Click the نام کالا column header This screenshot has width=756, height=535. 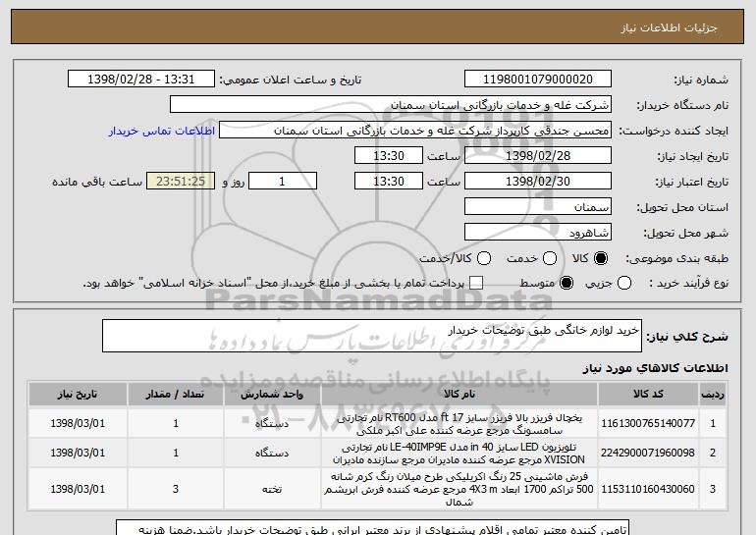coord(459,395)
